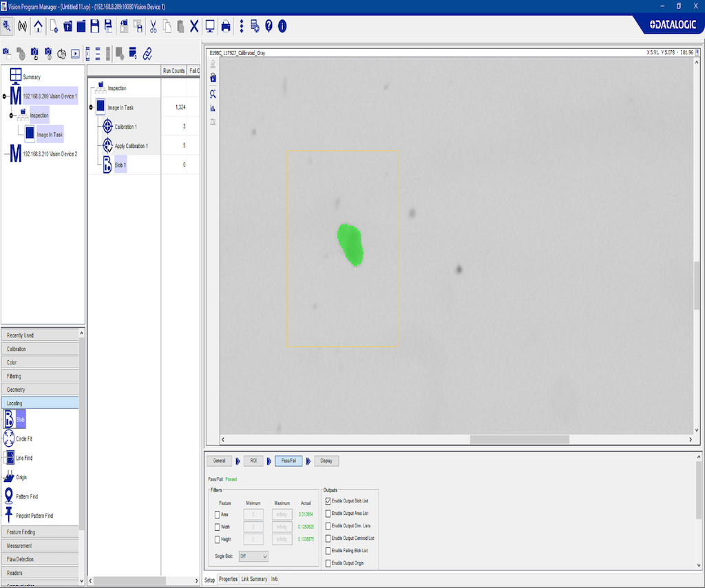The width and height of the screenshot is (705, 588).
Task: Uncheck Enable Output Blob List
Action: 328,501
